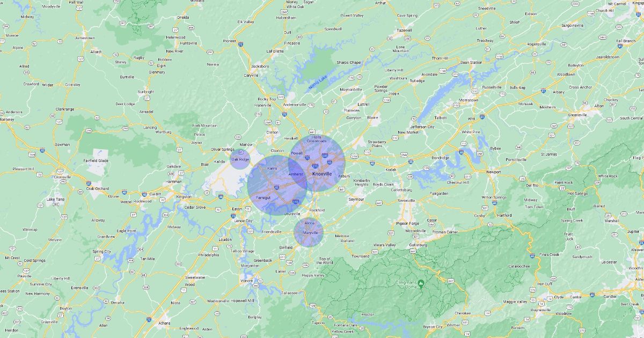Image resolution: width=644 pixels, height=338 pixels.
Task: Click the I-640 highway shield near Knoxville
Action: click(x=325, y=156)
